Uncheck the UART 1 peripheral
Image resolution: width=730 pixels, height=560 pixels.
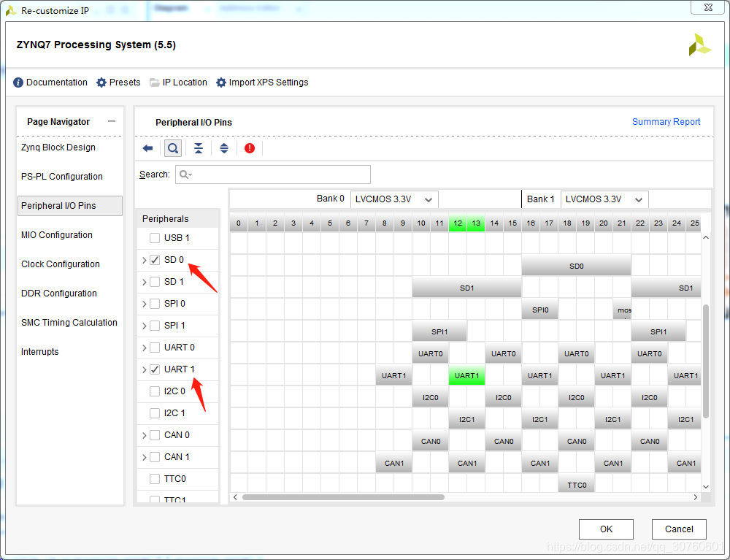155,369
